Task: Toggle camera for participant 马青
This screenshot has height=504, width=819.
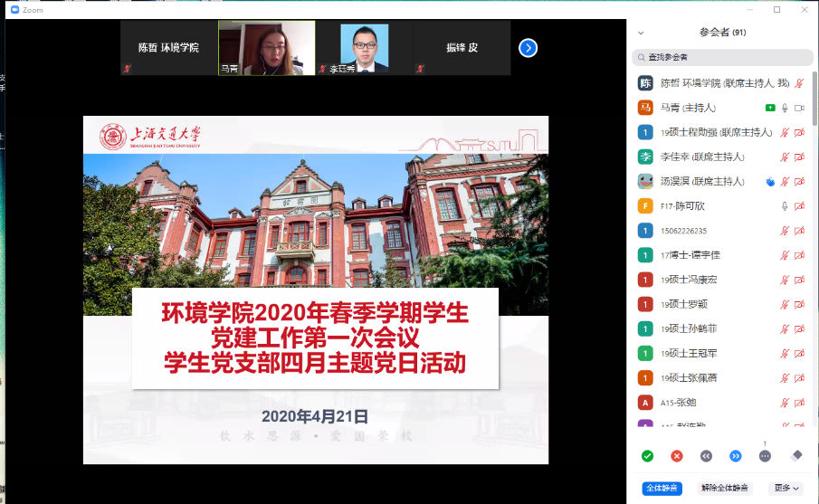Action: (x=799, y=108)
